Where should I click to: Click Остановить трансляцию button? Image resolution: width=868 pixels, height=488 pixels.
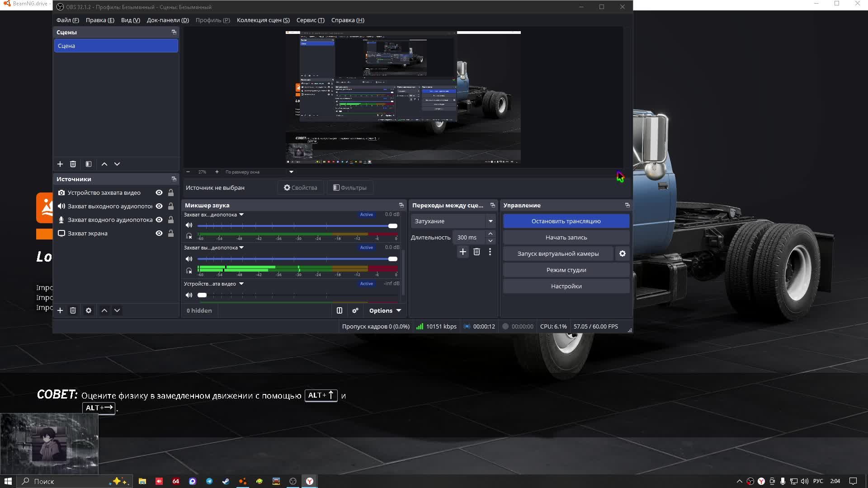566,221
